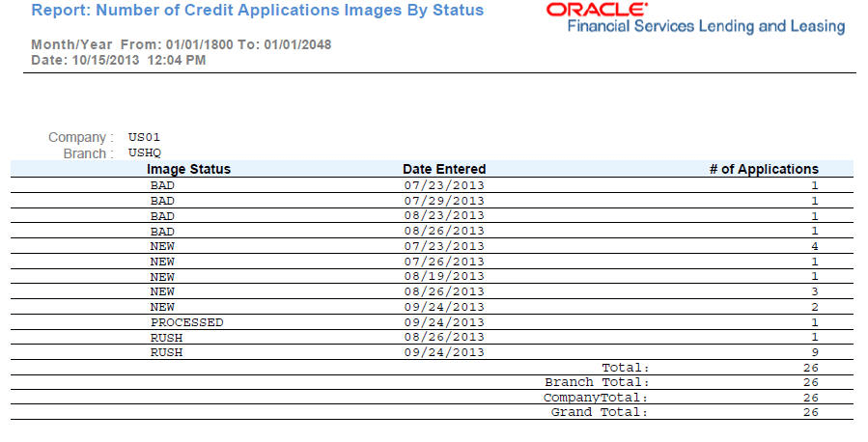This screenshot has height=442, width=868.
Task: Select BAD status in 07/29/2013 row
Action: click(x=162, y=201)
